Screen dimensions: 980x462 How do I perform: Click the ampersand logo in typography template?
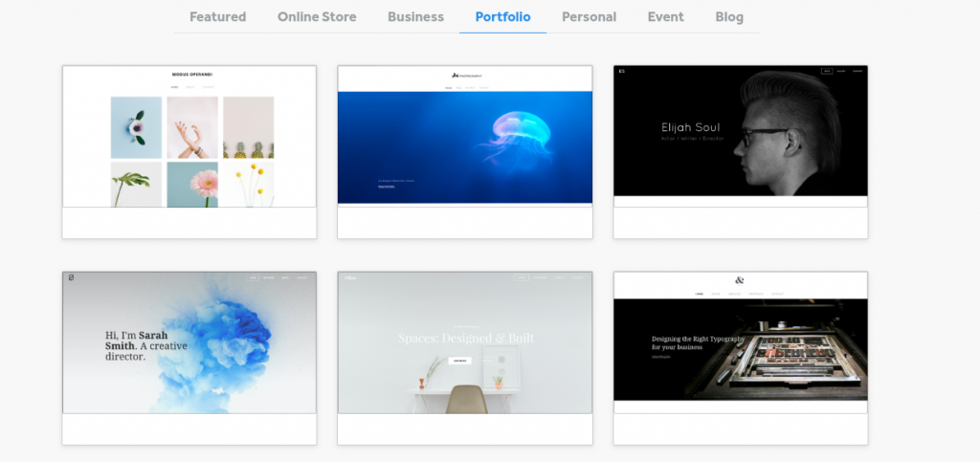(740, 280)
